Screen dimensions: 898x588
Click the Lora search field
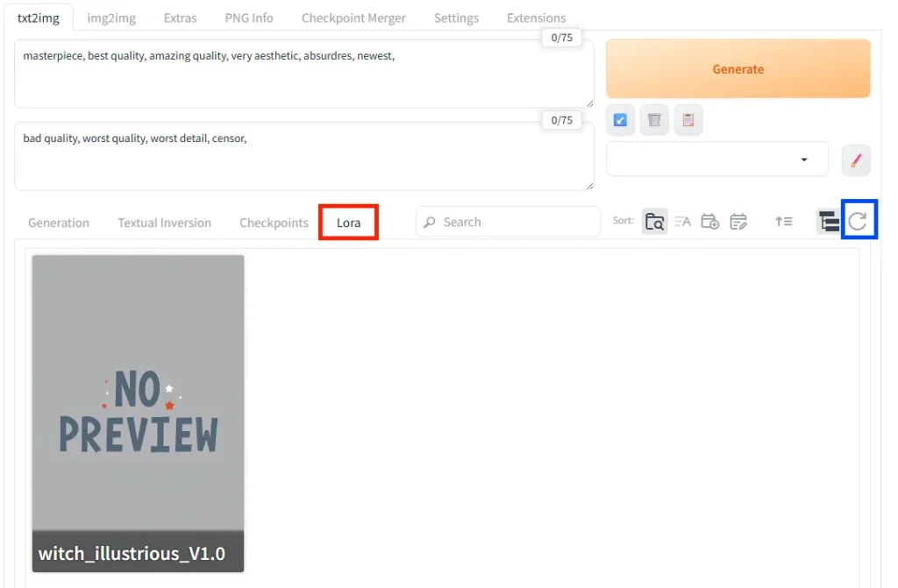pyautogui.click(x=508, y=223)
